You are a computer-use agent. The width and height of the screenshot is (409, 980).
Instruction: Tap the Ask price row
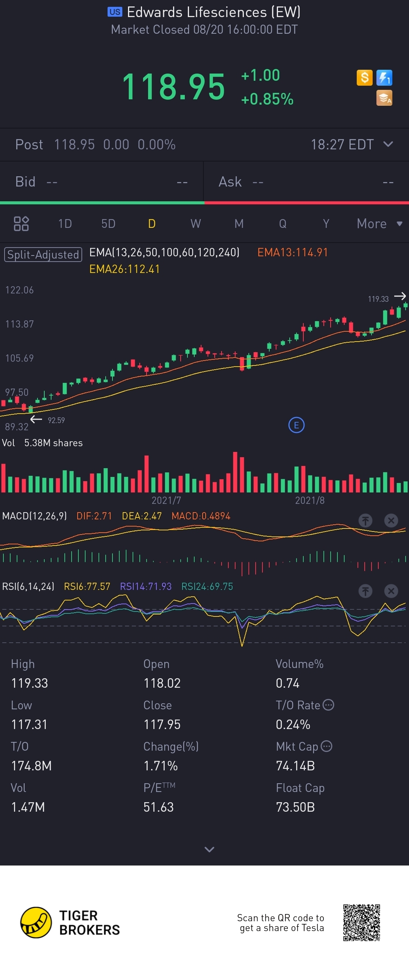[306, 182]
